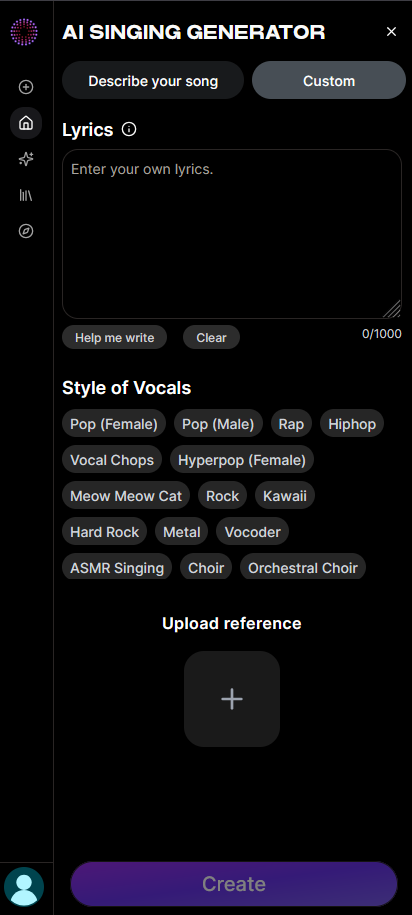Select the Hard Rock vocal style
This screenshot has height=915, width=412.
click(x=104, y=532)
